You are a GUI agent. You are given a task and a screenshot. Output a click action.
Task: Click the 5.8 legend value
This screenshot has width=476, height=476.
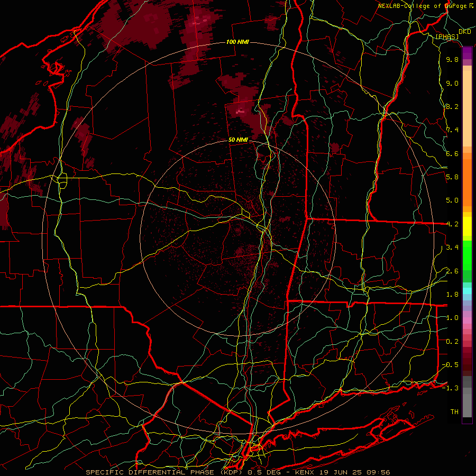coord(452,177)
